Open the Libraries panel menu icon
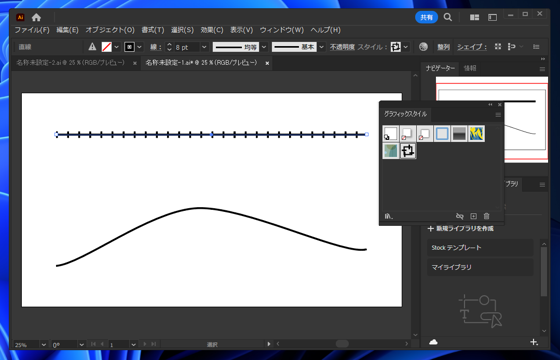Screen dimensions: 560x360 pyautogui.click(x=542, y=185)
